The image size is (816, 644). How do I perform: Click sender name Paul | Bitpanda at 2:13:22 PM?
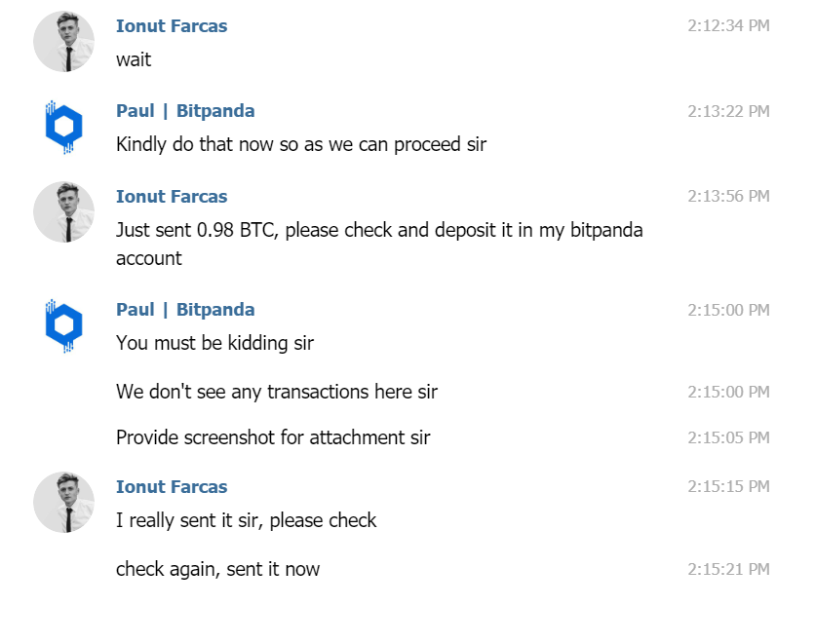click(x=185, y=111)
